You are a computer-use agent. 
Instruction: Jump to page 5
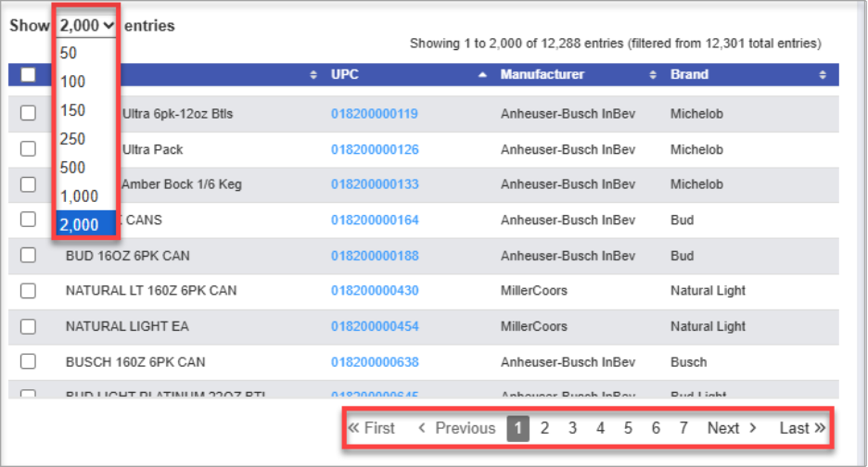tap(628, 428)
